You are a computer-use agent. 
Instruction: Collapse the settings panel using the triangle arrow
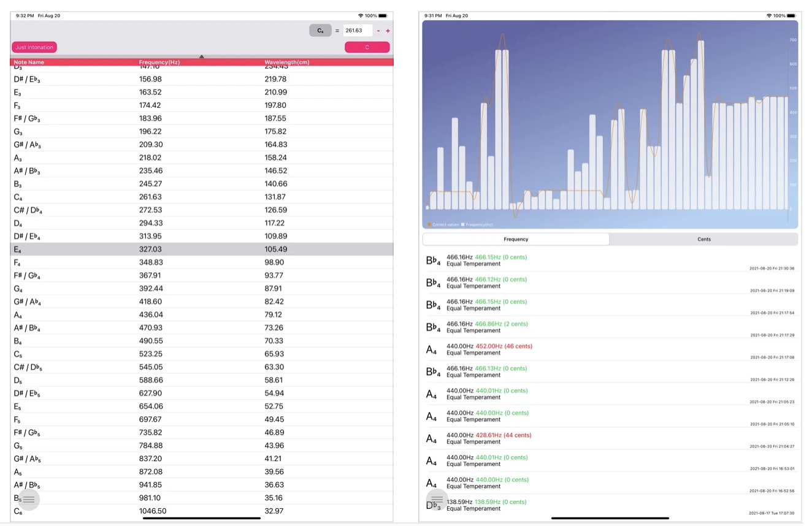click(202, 56)
